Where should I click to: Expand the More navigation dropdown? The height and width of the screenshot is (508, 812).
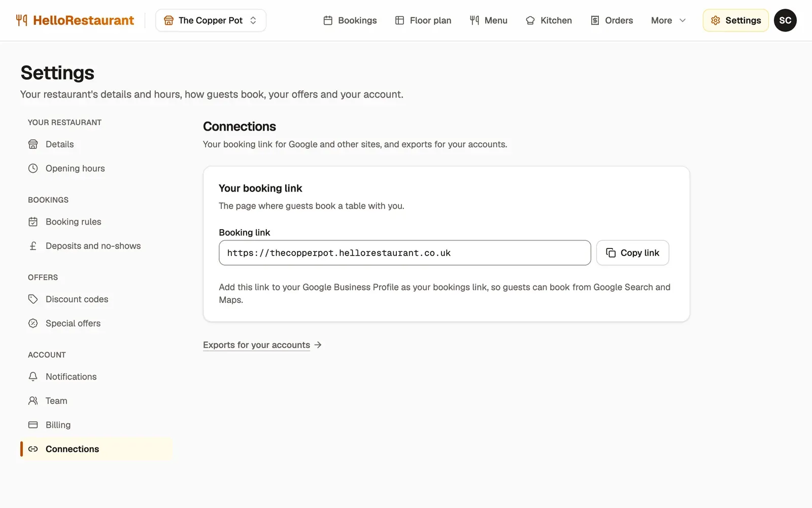(x=668, y=20)
